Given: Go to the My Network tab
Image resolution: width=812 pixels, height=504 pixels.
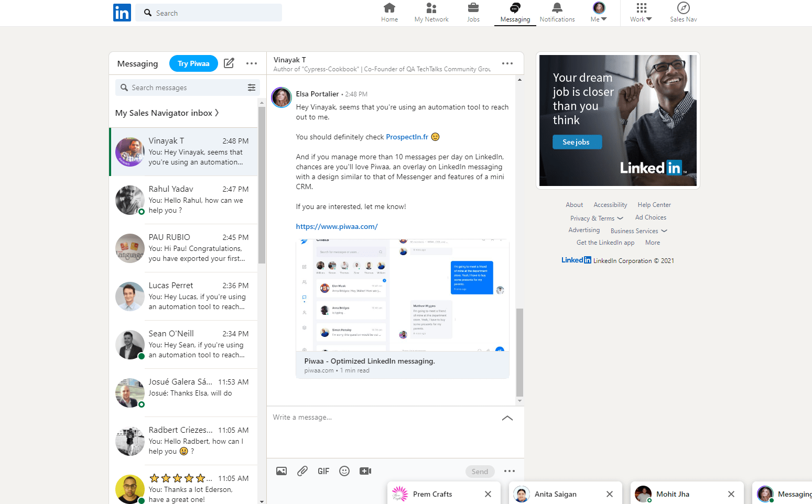Looking at the screenshot, I should pyautogui.click(x=431, y=13).
